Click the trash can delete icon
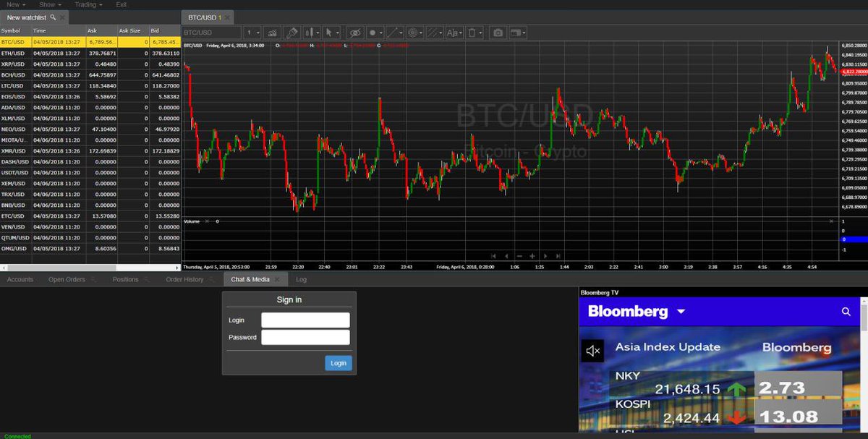 pyautogui.click(x=471, y=33)
